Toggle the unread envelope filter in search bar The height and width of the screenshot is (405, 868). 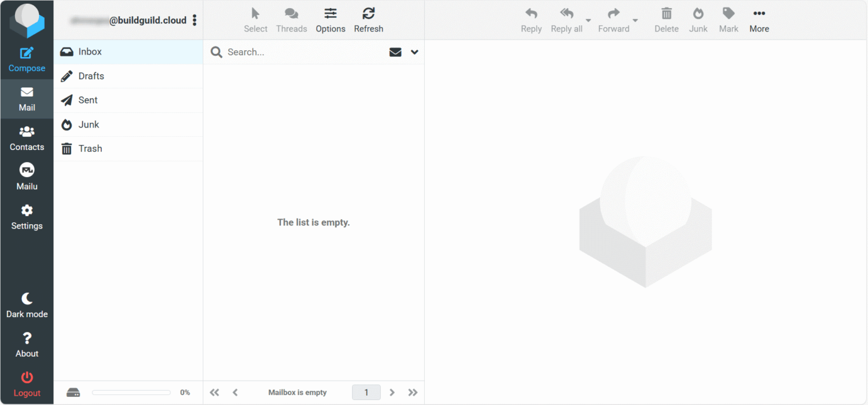tap(395, 52)
